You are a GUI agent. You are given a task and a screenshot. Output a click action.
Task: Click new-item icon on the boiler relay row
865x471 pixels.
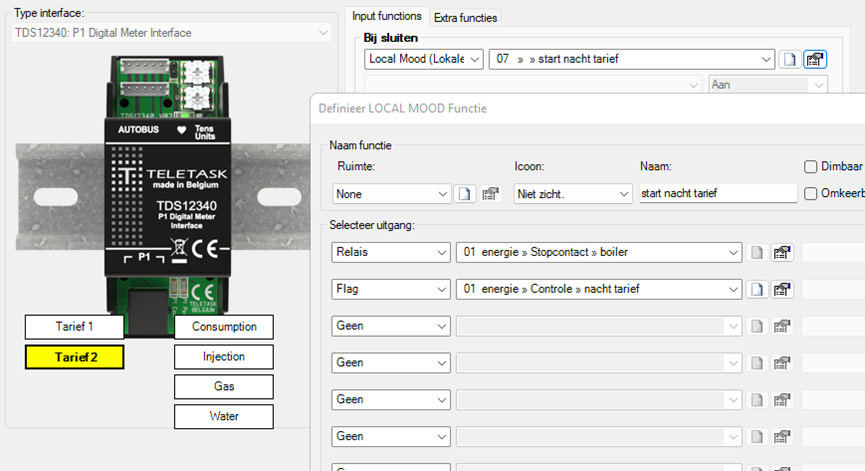click(x=758, y=253)
